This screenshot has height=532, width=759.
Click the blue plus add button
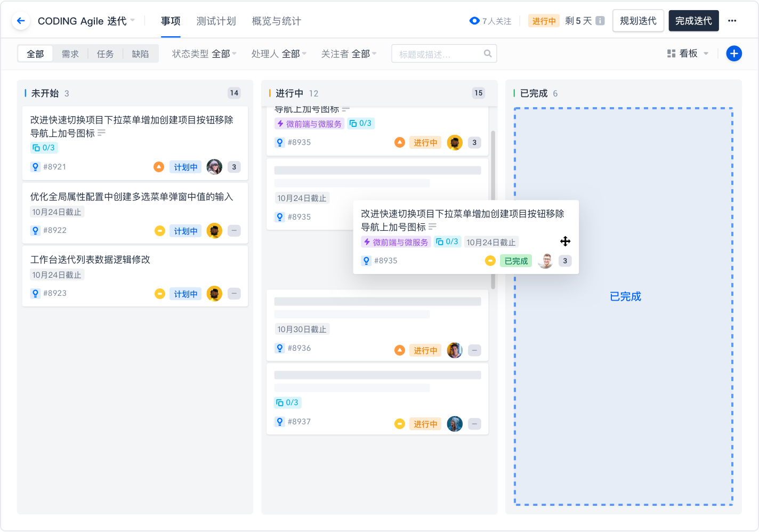click(x=734, y=53)
